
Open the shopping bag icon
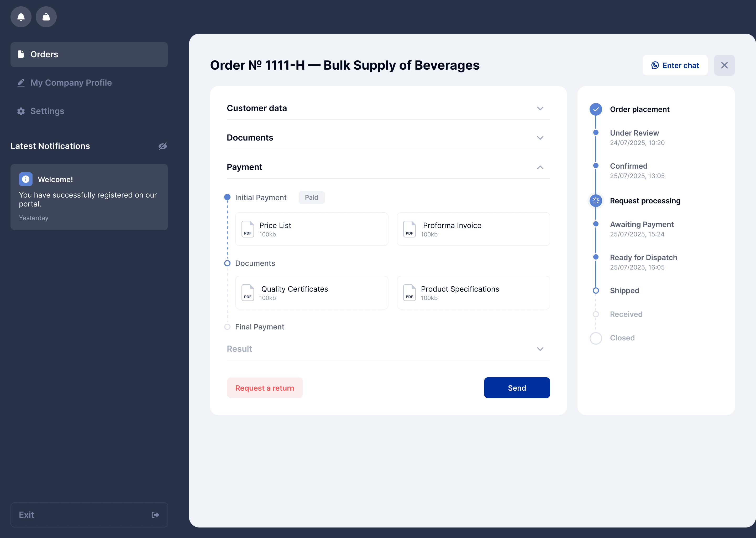46,17
